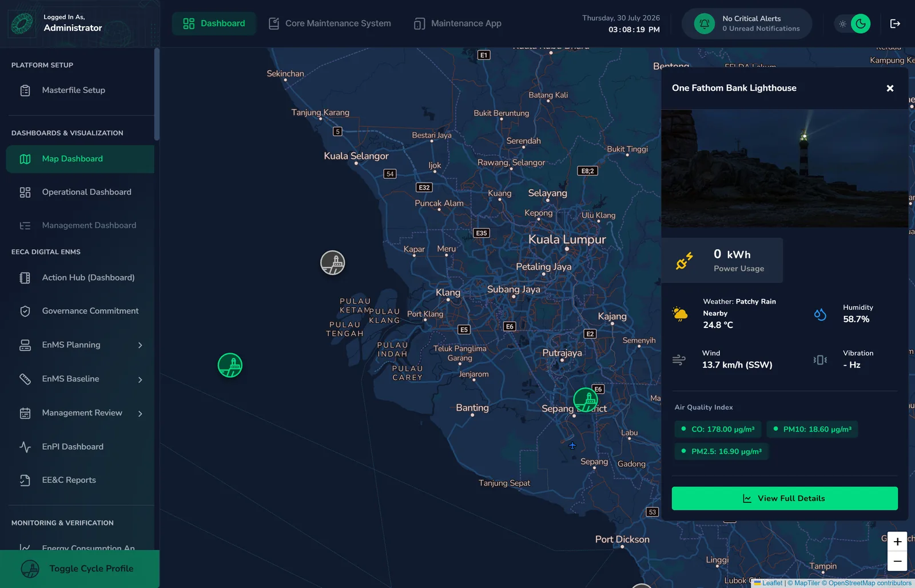Click the green lighthouse marker offshore
Viewport: 915px width, 588px height.
[x=230, y=365]
